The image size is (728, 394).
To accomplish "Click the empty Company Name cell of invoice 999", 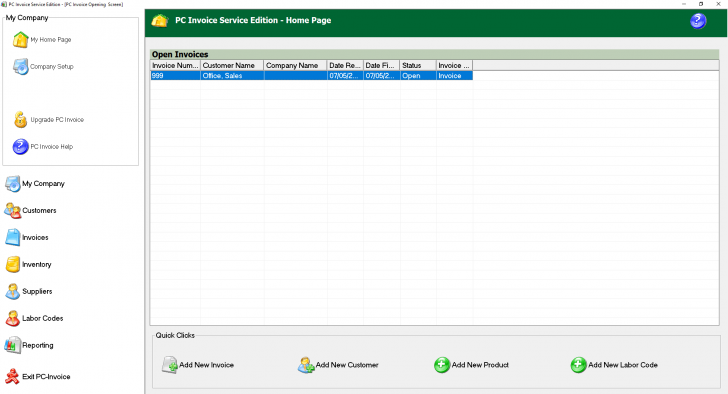I will (x=295, y=76).
